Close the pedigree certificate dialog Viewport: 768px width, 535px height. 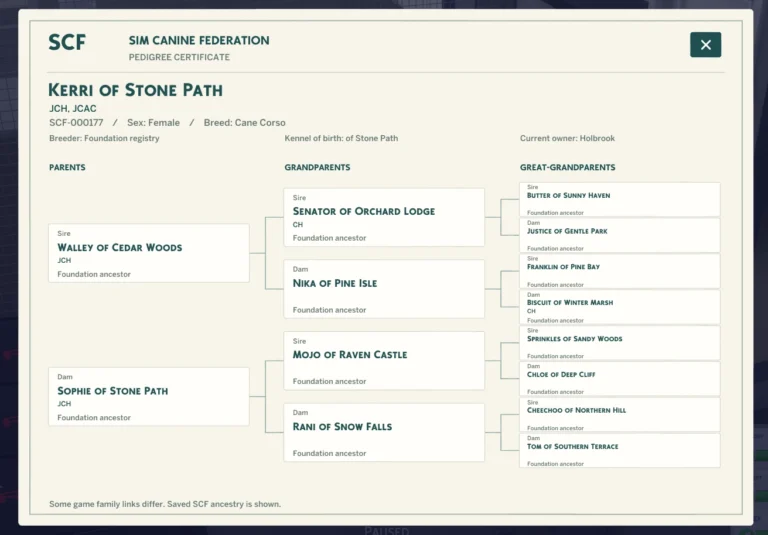click(x=705, y=45)
